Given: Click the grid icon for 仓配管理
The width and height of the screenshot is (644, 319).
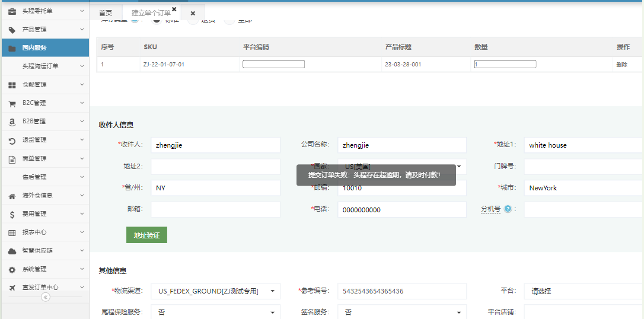Looking at the screenshot, I should [x=12, y=85].
